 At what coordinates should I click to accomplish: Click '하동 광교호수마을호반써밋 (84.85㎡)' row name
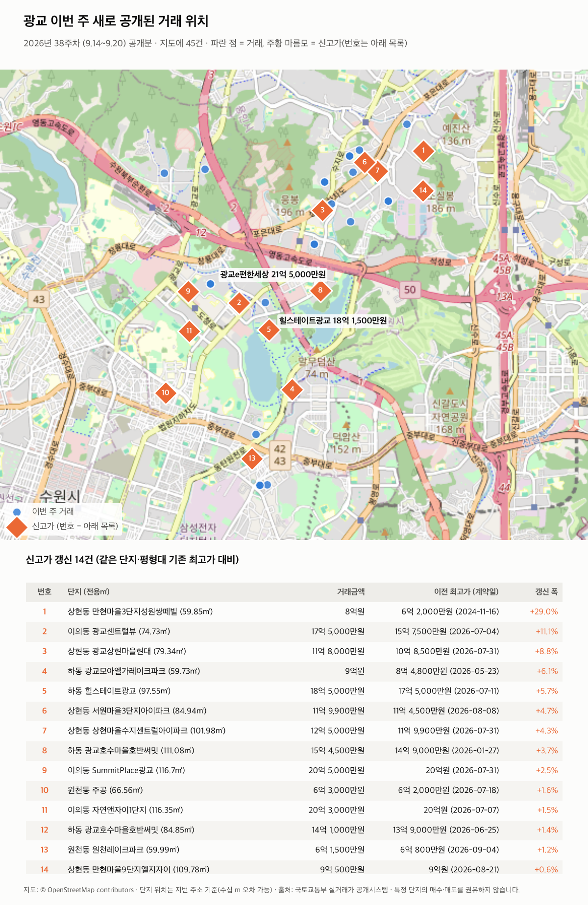click(x=131, y=830)
